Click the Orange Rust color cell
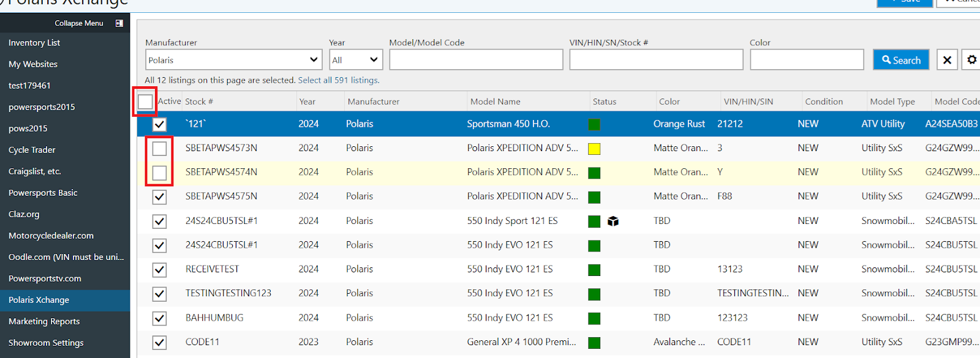The width and height of the screenshot is (980, 358). pos(679,124)
